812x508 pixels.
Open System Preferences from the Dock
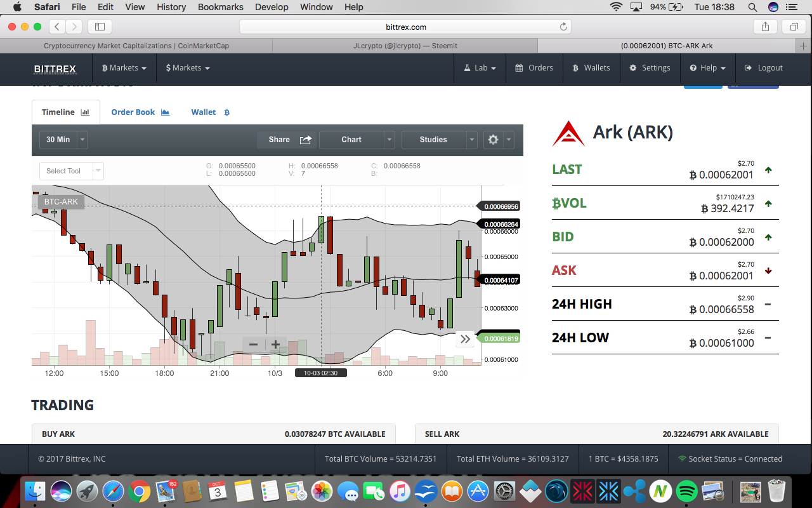coord(504,491)
